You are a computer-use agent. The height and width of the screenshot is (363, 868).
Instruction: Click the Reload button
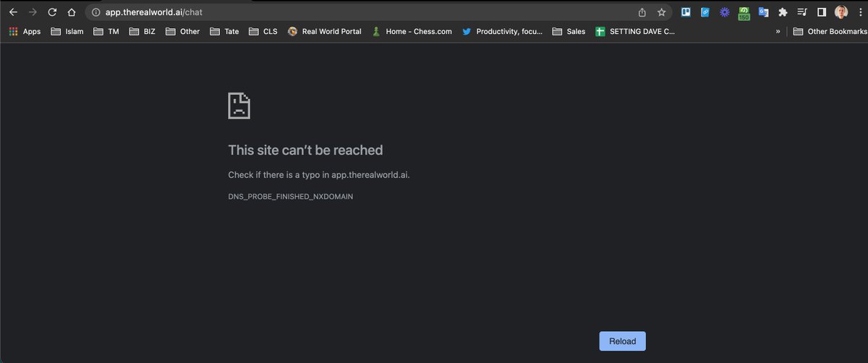(622, 341)
